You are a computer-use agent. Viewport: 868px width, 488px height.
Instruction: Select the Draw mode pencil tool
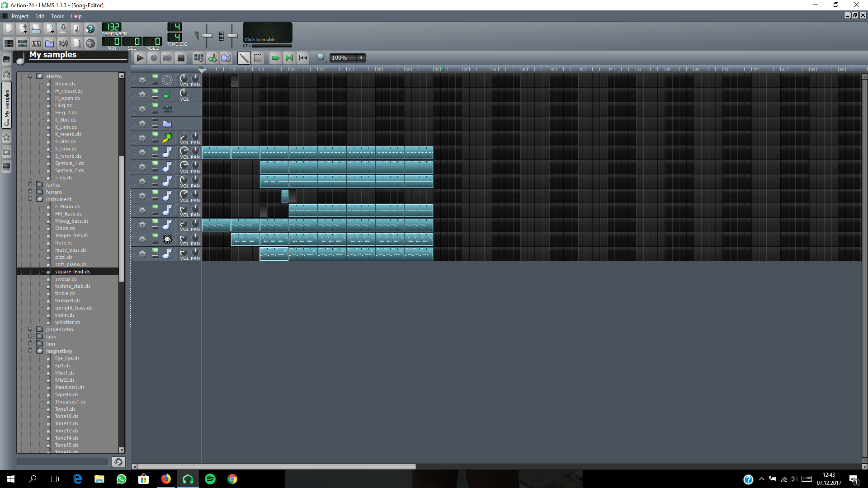click(x=244, y=58)
